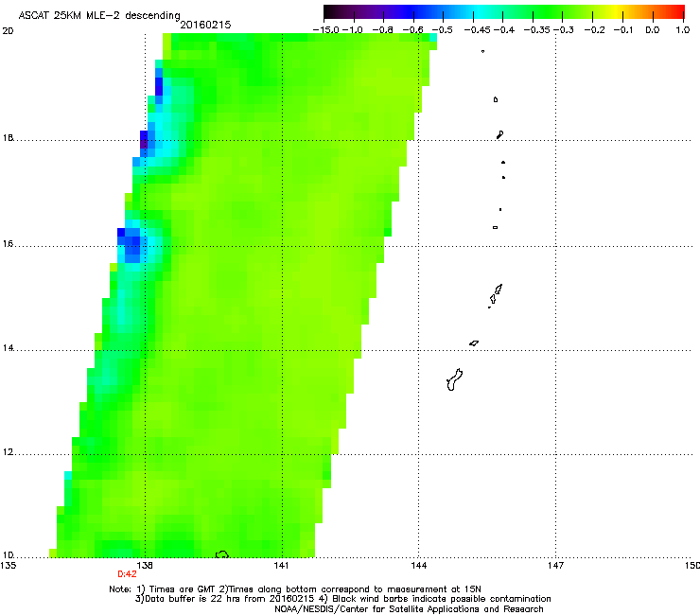Click the dark purple data cell near latitude 18
This screenshot has height=615, width=700.
[144, 144]
